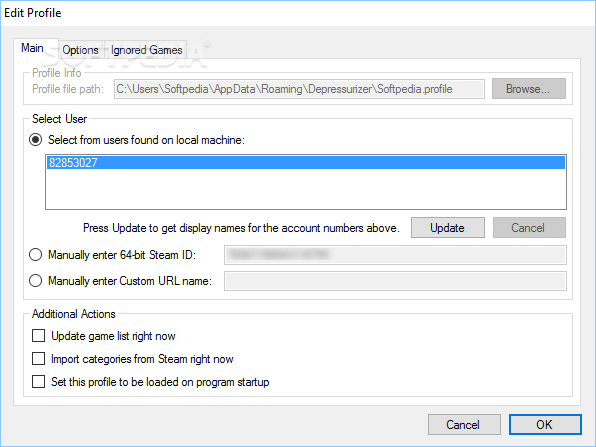Image resolution: width=596 pixels, height=447 pixels.
Task: Confirm with the OK button
Action: (545, 425)
